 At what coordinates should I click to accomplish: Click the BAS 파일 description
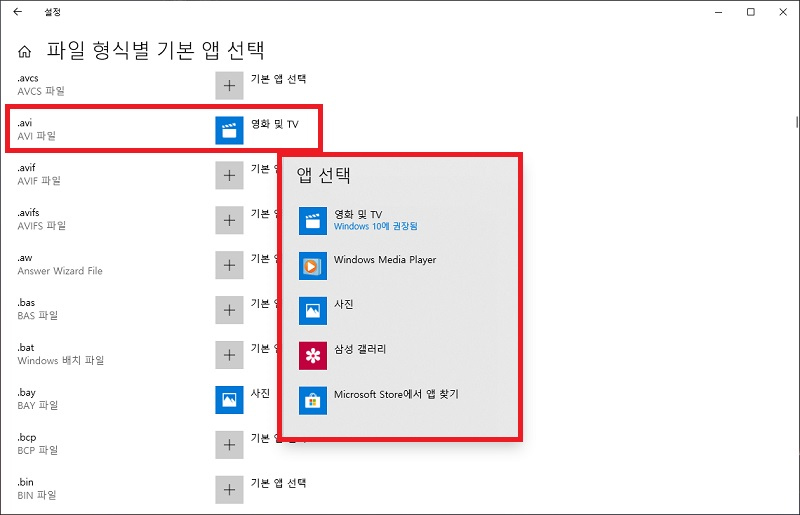tap(37, 315)
